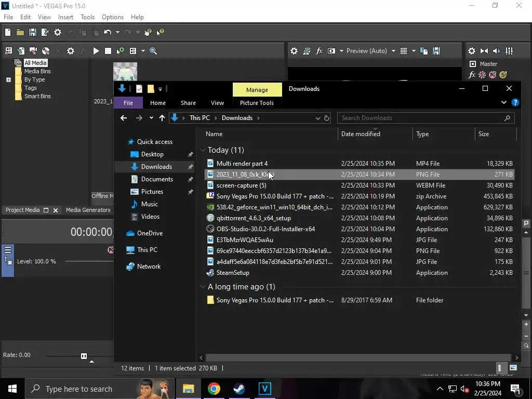
Task: Click the Import Media icon
Action: (x=21, y=51)
